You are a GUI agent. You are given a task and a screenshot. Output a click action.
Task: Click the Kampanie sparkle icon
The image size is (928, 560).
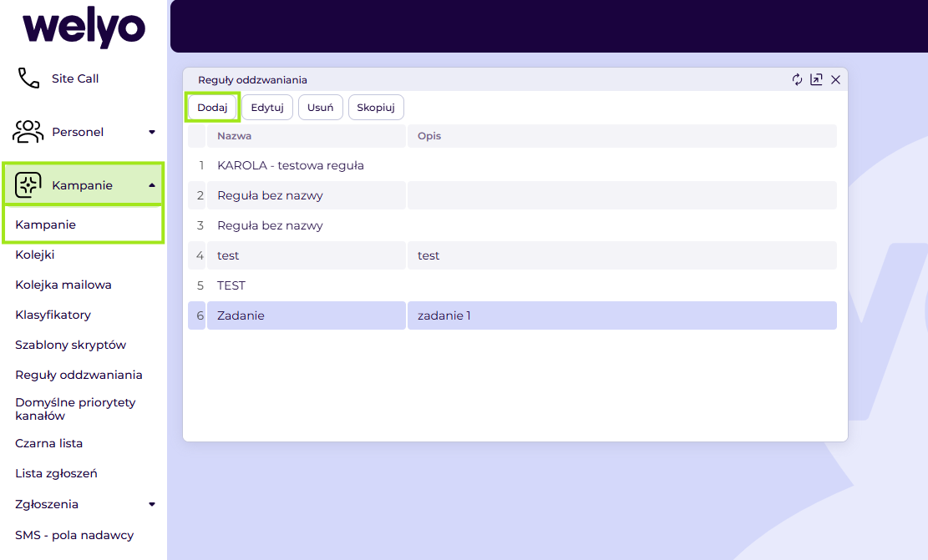click(x=28, y=185)
